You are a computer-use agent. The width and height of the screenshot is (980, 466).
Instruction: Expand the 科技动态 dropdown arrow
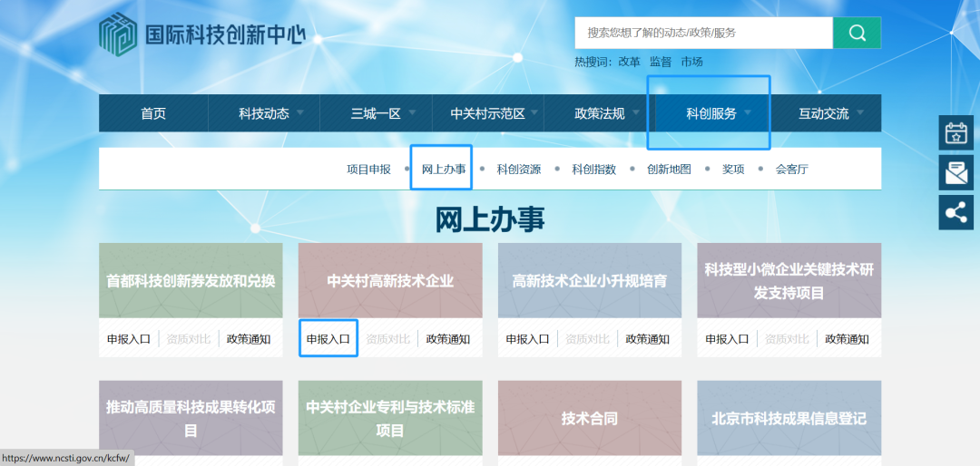coord(300,113)
